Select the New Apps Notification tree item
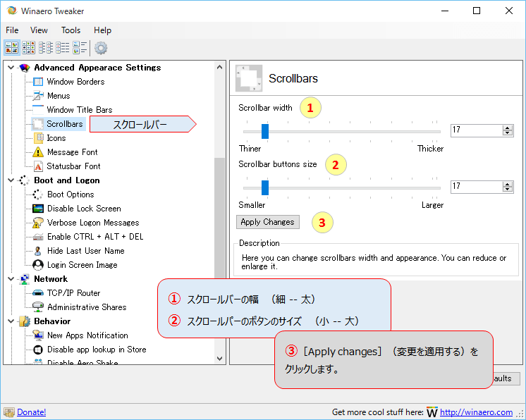 87,335
